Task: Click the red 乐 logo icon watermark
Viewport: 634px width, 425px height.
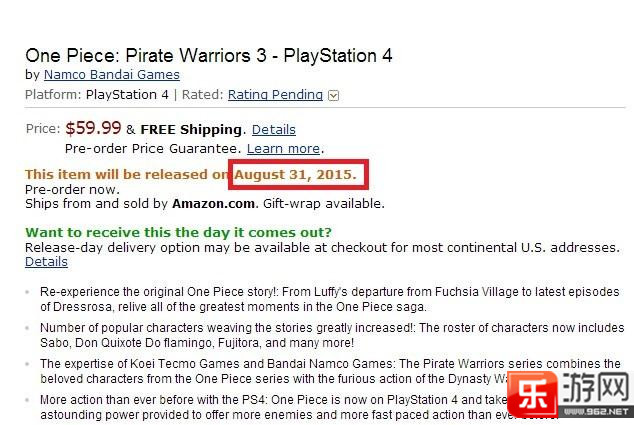Action: coord(532,394)
